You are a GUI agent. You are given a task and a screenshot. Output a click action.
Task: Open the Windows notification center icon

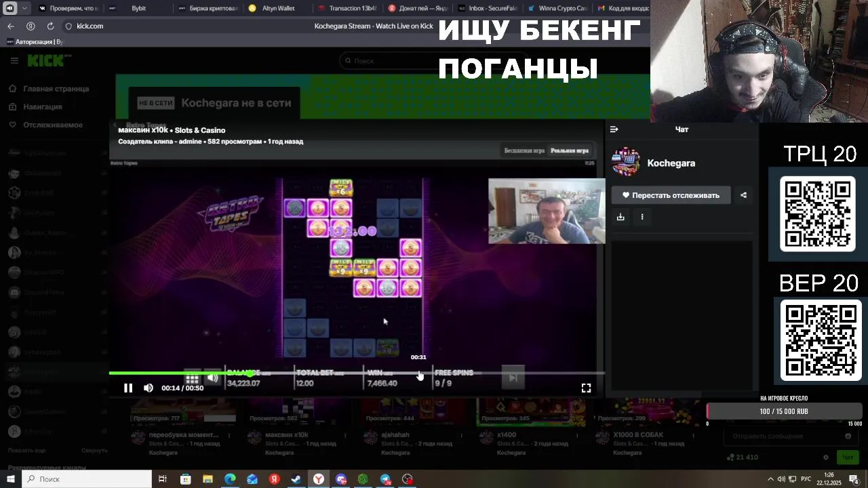[x=854, y=479]
